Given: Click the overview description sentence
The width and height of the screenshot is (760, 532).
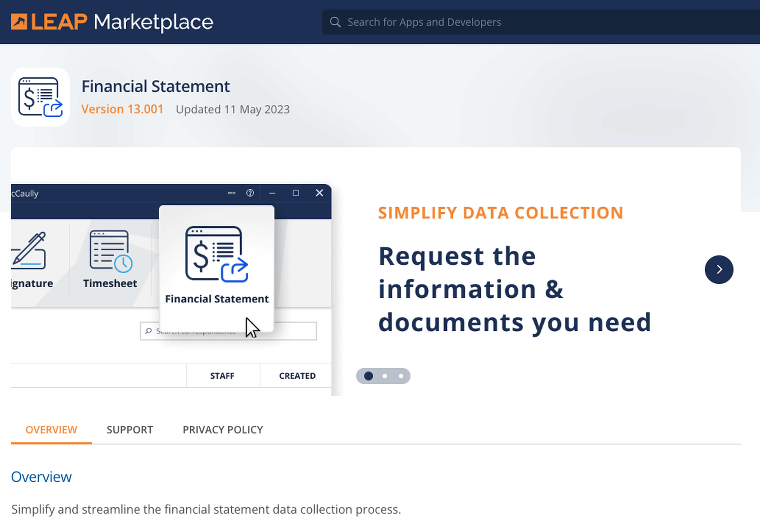Looking at the screenshot, I should (x=206, y=509).
